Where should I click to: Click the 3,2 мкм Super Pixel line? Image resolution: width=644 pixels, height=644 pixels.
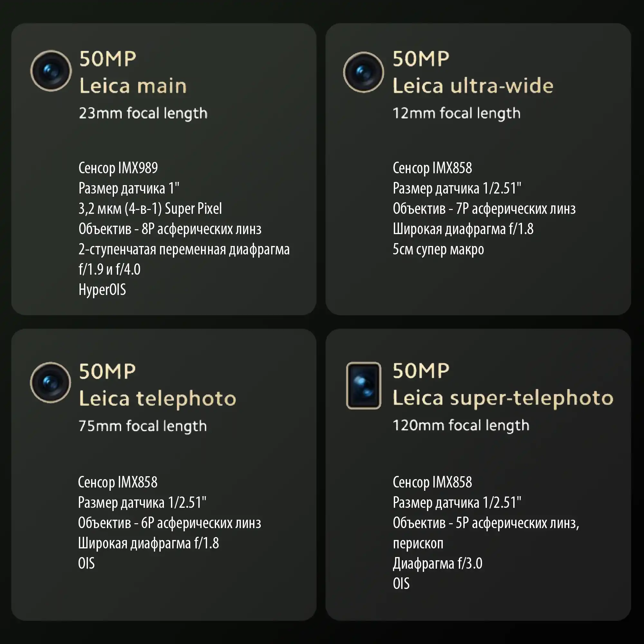(150, 209)
